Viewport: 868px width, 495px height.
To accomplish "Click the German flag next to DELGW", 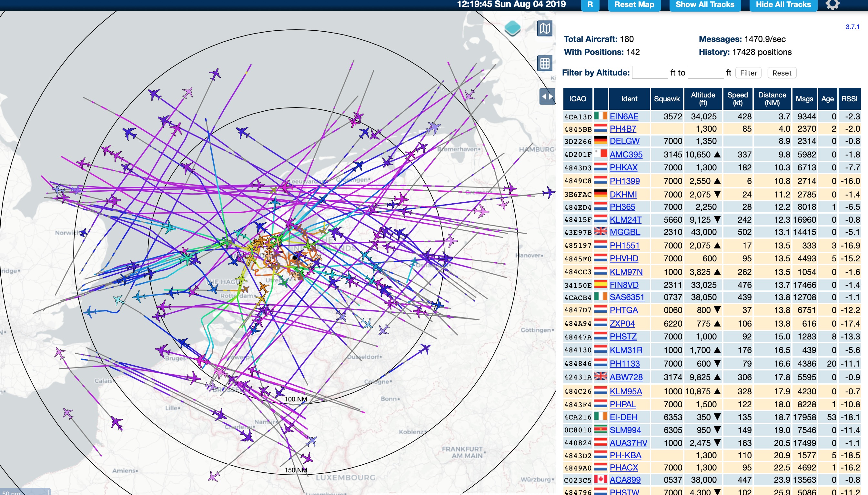I will click(x=601, y=140).
